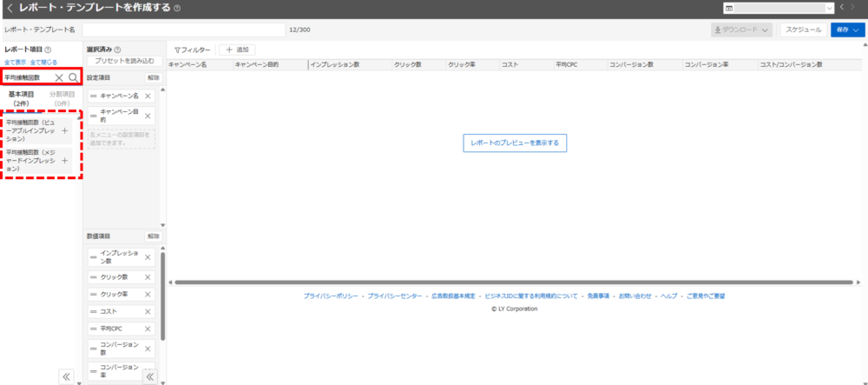Remove クリック数 from numeric items
Viewport: 868px width, 385px height.
coord(148,276)
